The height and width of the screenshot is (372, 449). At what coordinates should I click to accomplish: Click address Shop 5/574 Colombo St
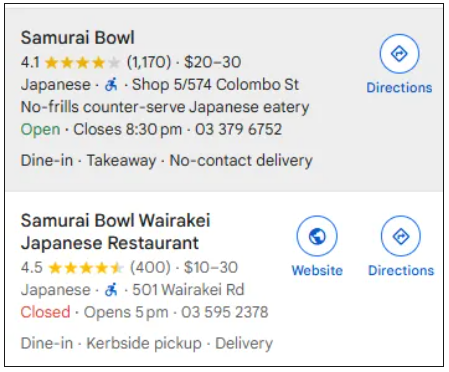pyautogui.click(x=215, y=85)
